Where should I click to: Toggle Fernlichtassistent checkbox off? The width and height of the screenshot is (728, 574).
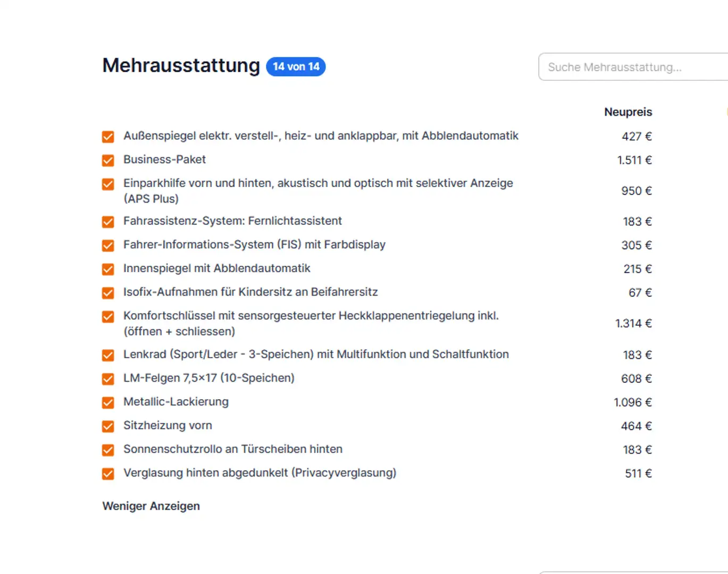[x=108, y=222]
